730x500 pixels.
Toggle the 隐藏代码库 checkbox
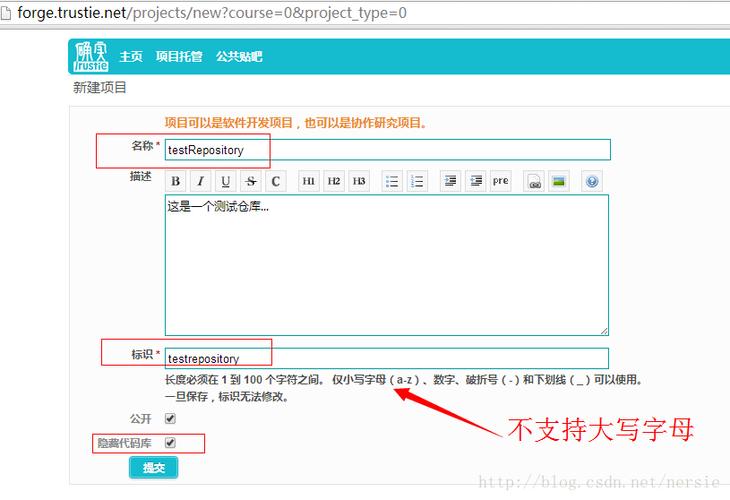point(170,443)
